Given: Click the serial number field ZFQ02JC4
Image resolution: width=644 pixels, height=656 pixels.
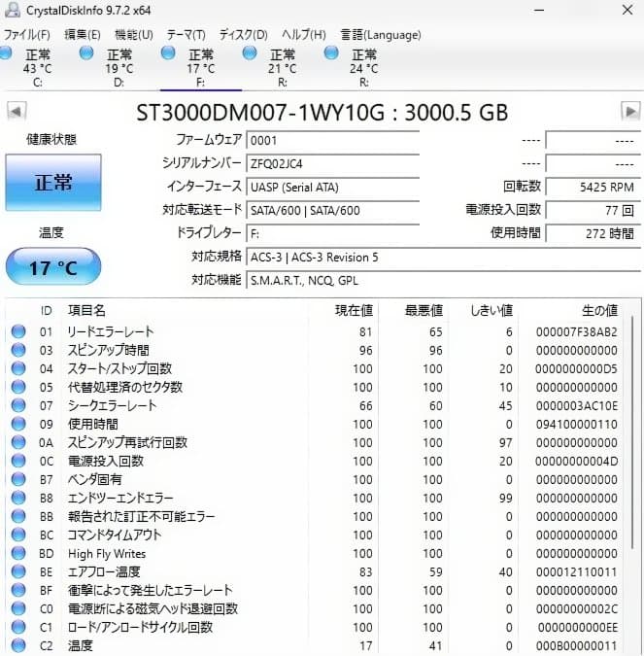Looking at the screenshot, I should click(x=333, y=163).
